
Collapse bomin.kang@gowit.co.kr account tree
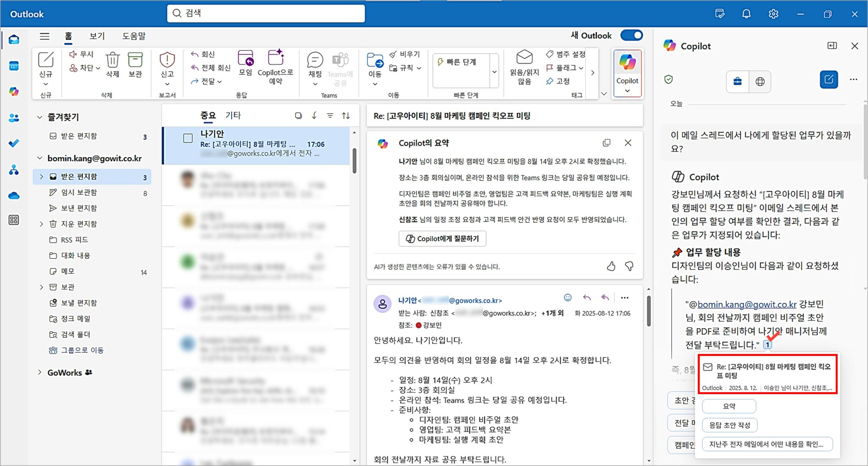click(x=39, y=158)
